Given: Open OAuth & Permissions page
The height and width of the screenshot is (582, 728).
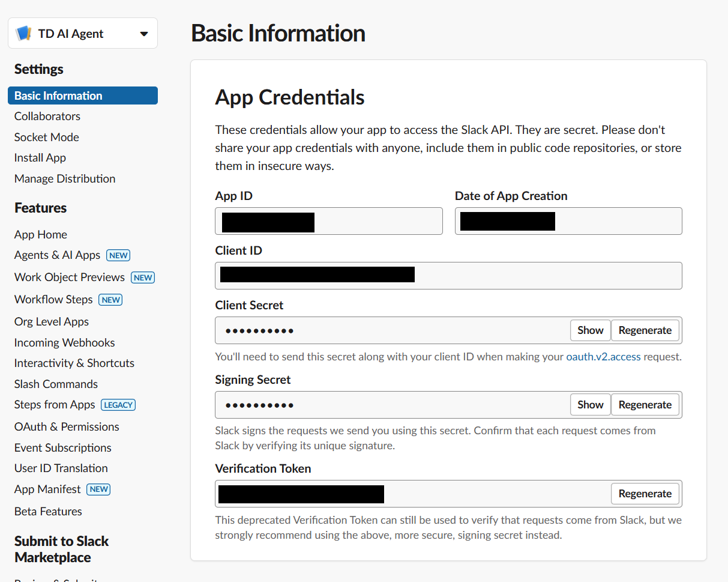Looking at the screenshot, I should [67, 426].
